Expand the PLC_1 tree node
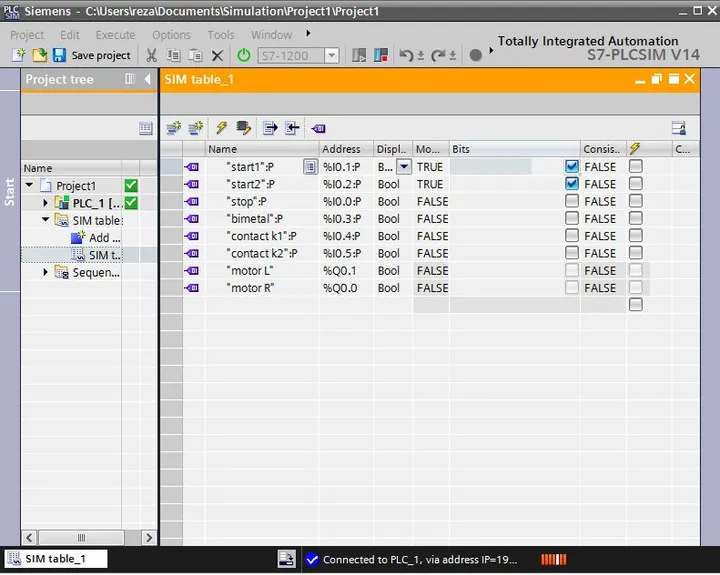Screen dimensions: 720x575 point(45,203)
